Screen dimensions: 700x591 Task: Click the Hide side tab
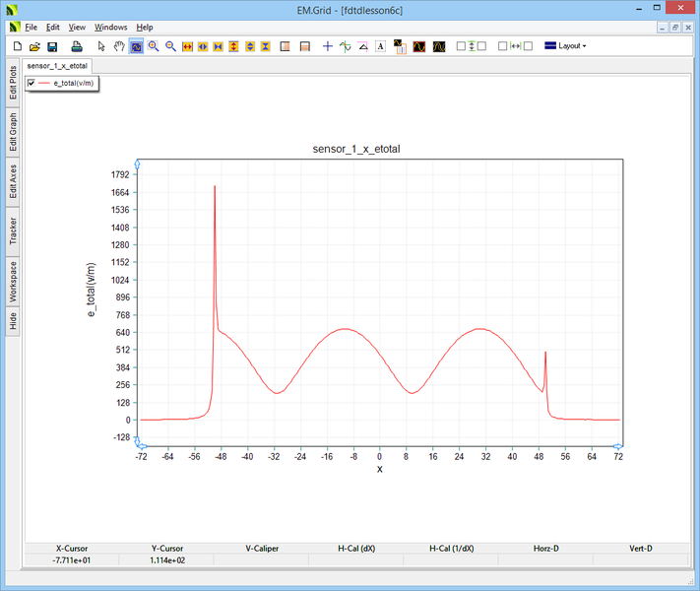[13, 321]
